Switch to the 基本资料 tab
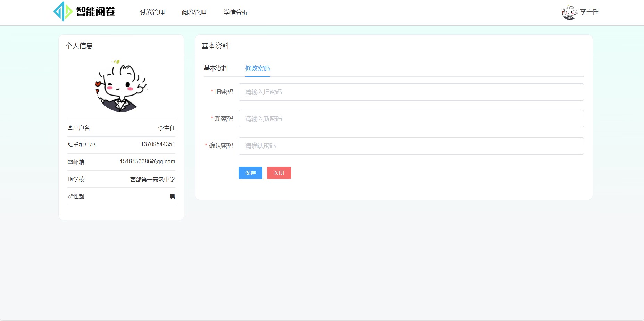 coord(216,68)
